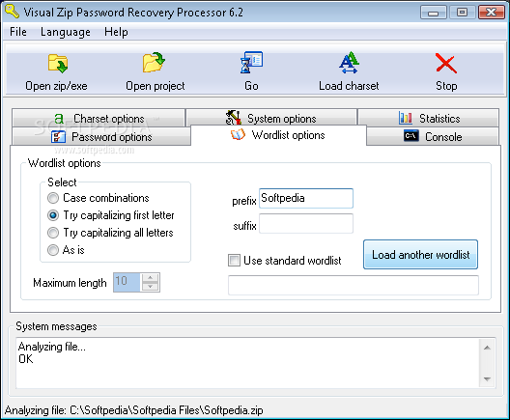
Task: Click the Open zip/exe label
Action: coord(56,86)
